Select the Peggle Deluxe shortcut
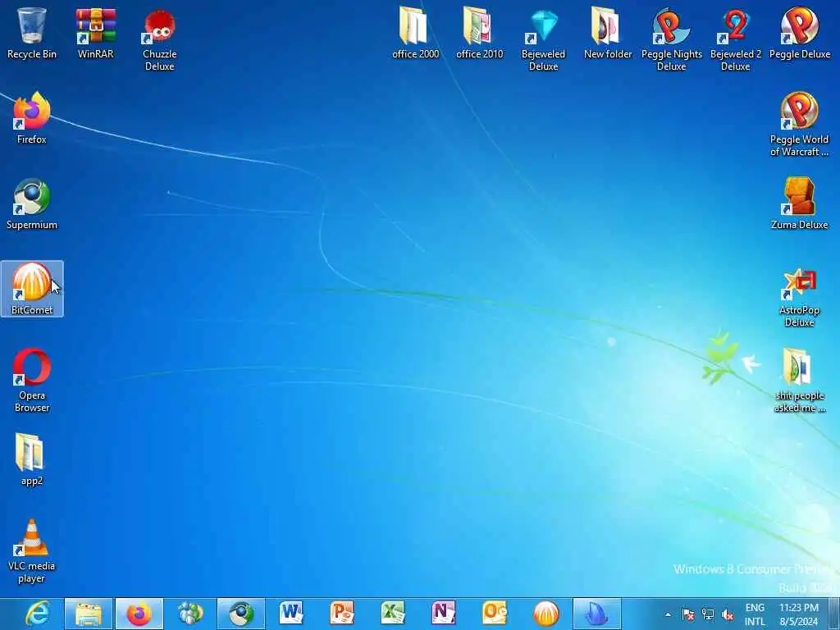The height and width of the screenshot is (630, 840). coord(799,33)
